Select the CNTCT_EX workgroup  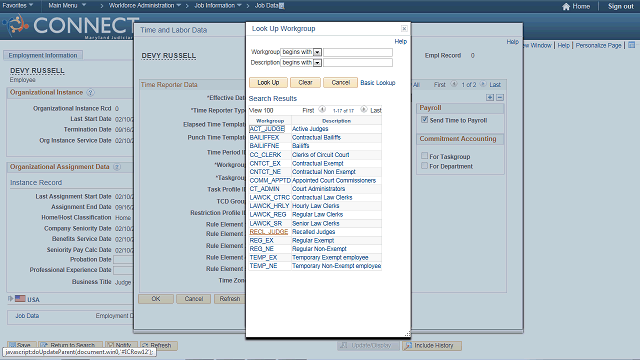pos(265,163)
